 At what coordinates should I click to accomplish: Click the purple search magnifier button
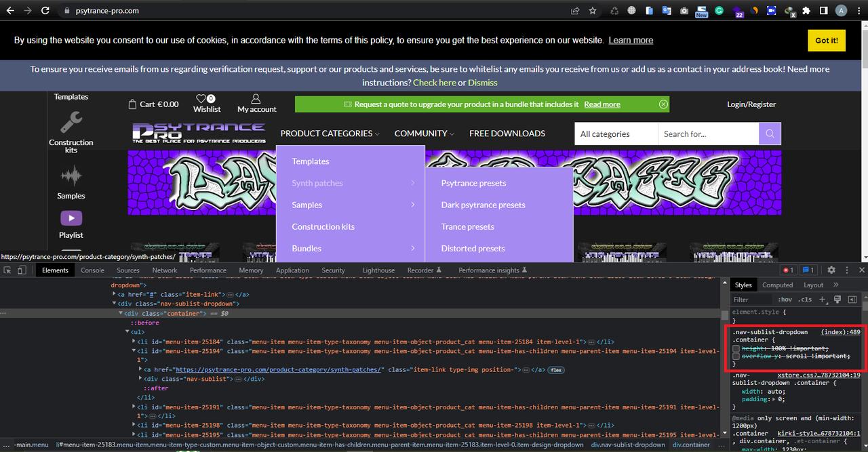770,133
